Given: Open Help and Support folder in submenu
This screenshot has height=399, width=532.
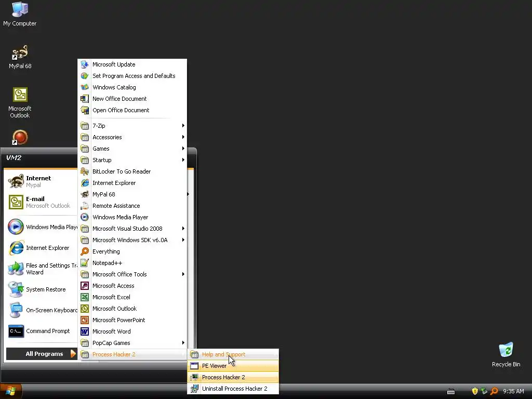Looking at the screenshot, I should click(233, 354).
